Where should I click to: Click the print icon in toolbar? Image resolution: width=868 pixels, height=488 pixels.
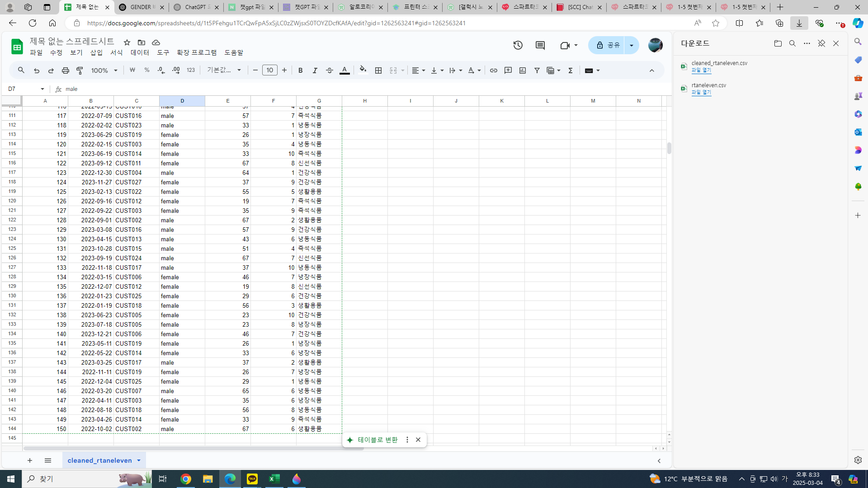[66, 70]
